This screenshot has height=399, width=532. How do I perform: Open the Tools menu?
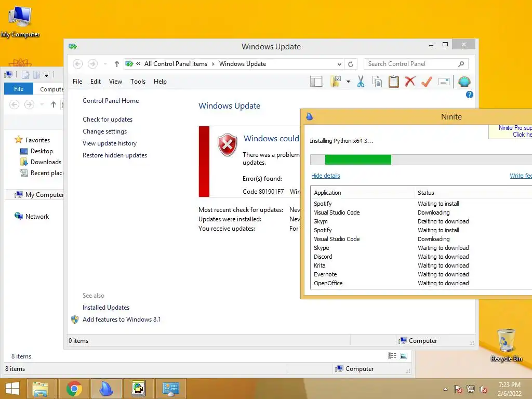[x=138, y=82]
